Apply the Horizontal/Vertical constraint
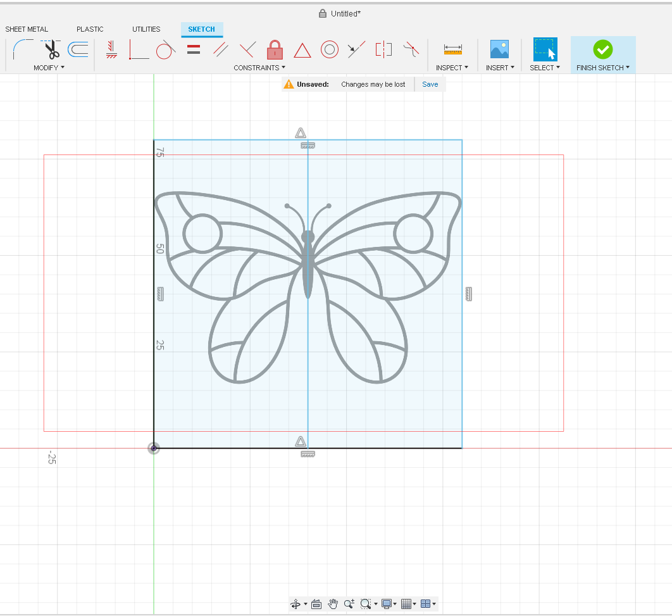 111,50
